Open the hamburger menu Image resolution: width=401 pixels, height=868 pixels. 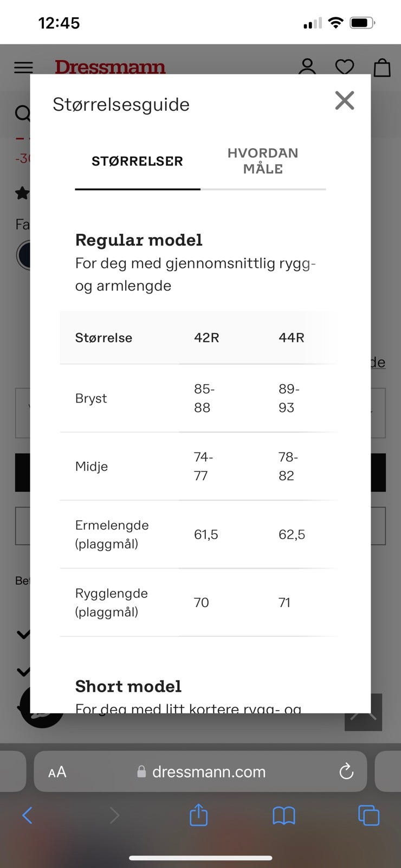pos(23,67)
